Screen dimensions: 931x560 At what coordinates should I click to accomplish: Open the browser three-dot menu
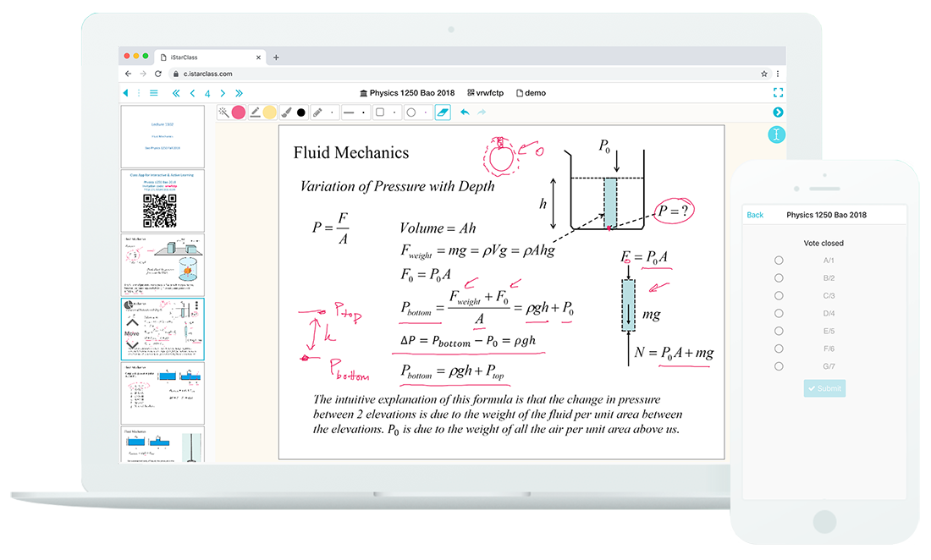coord(778,74)
